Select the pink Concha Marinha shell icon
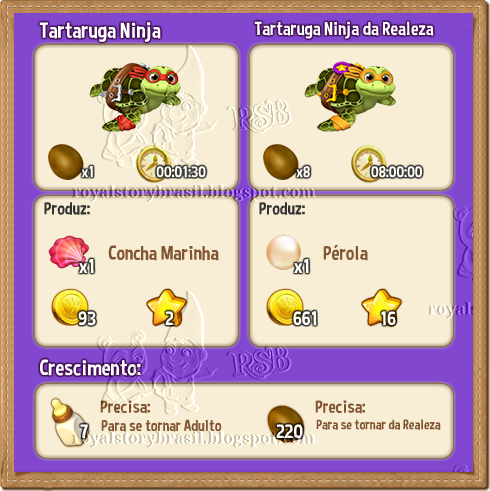Screen dimensions: 490x491 [69, 252]
